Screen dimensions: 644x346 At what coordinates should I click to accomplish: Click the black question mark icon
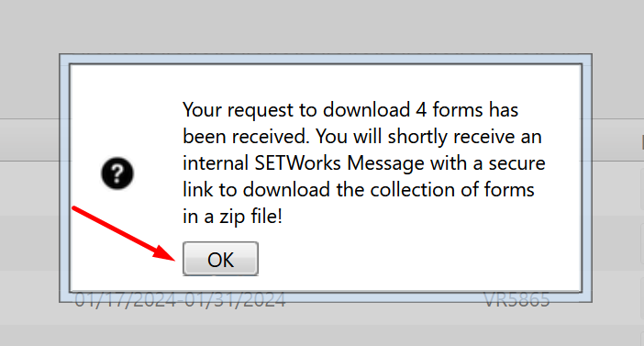pyautogui.click(x=117, y=173)
